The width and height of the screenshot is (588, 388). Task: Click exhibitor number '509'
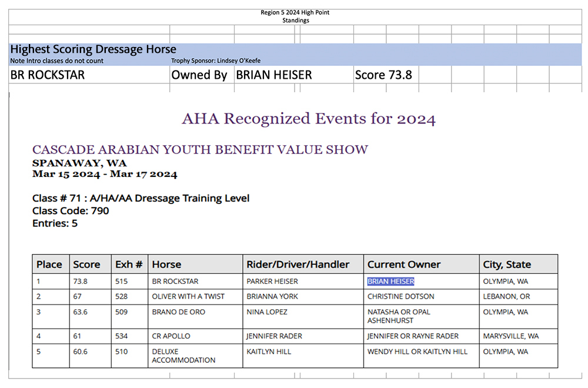122,312
